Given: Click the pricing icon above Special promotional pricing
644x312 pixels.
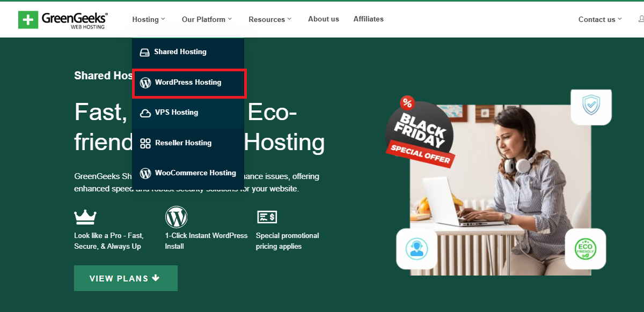Looking at the screenshot, I should [x=267, y=217].
